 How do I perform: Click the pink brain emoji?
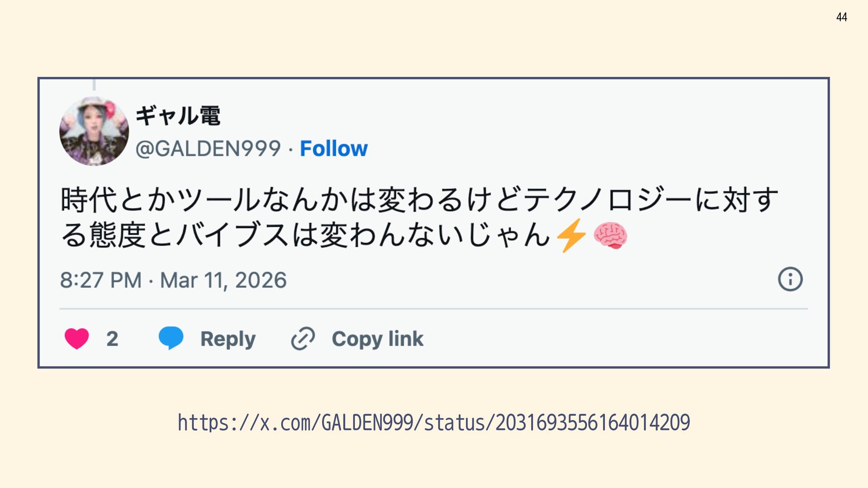pos(610,235)
